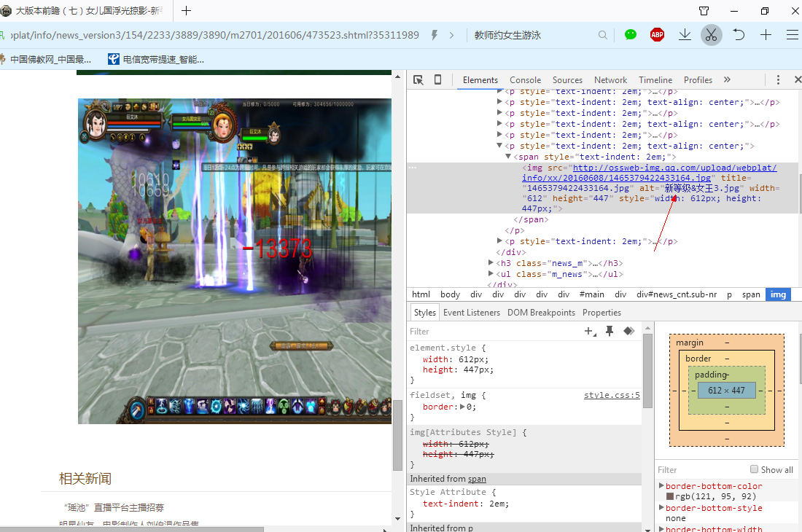Switch to the Elements tab
802x532 pixels.
480,79
